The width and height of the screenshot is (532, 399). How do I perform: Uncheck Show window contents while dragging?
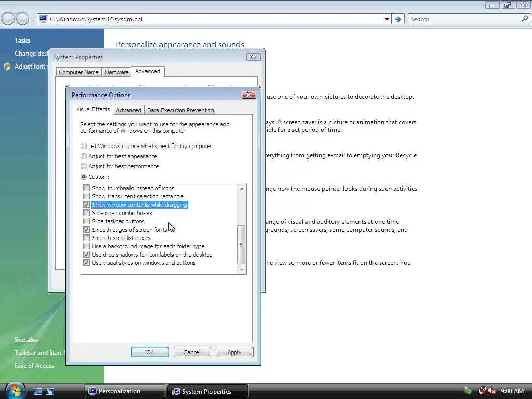coord(87,205)
